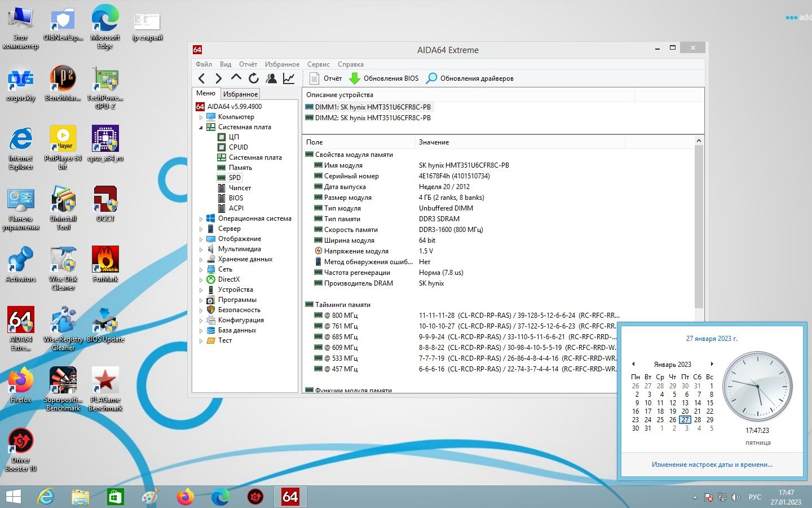Open File Explorer from the taskbar
This screenshot has width=812, height=508.
click(x=81, y=497)
